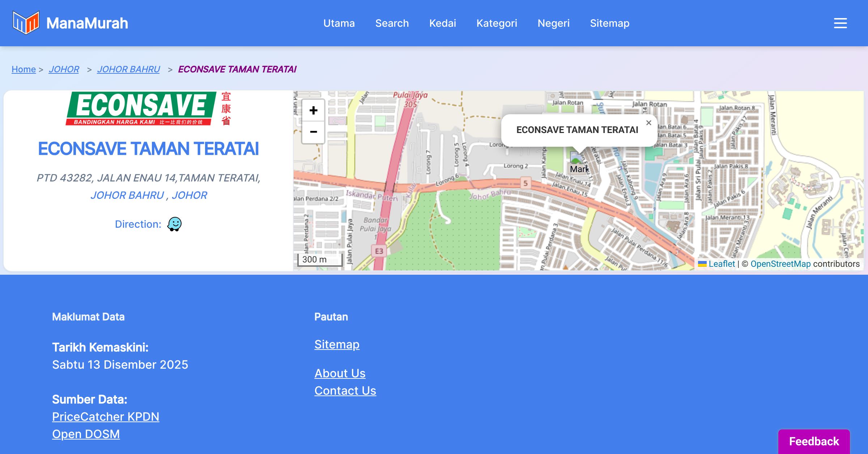
Task: Open the Open DOSM link
Action: (86, 434)
